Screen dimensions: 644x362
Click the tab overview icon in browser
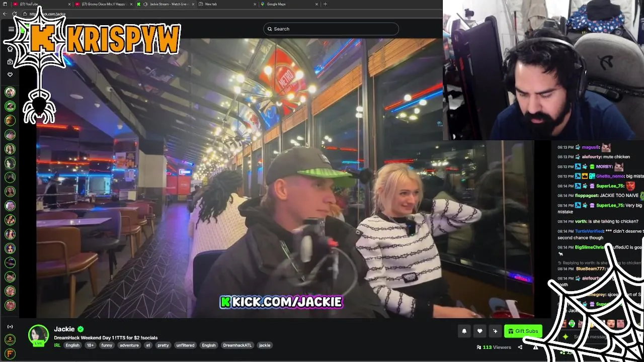pos(5,4)
